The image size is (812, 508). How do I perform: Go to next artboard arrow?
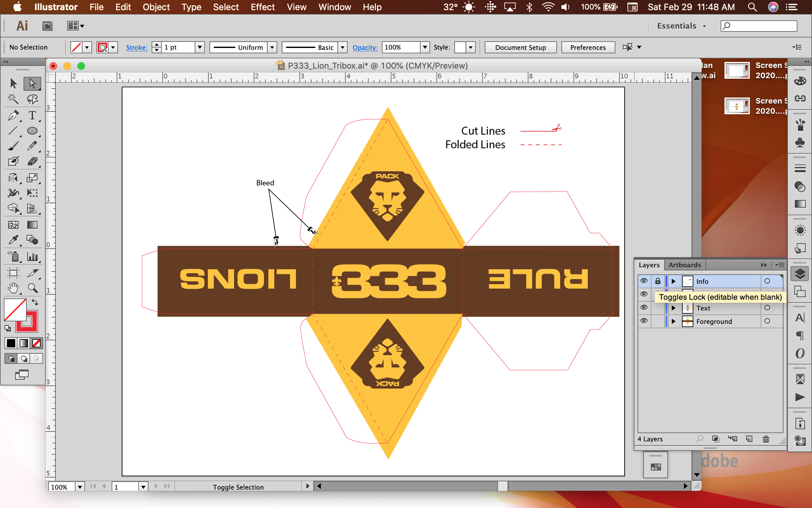point(156,486)
